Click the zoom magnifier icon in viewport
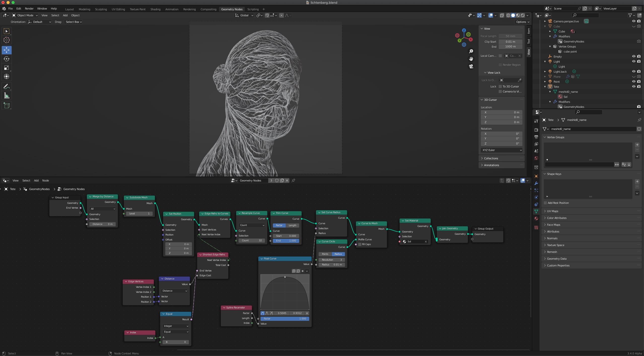 tap(471, 51)
